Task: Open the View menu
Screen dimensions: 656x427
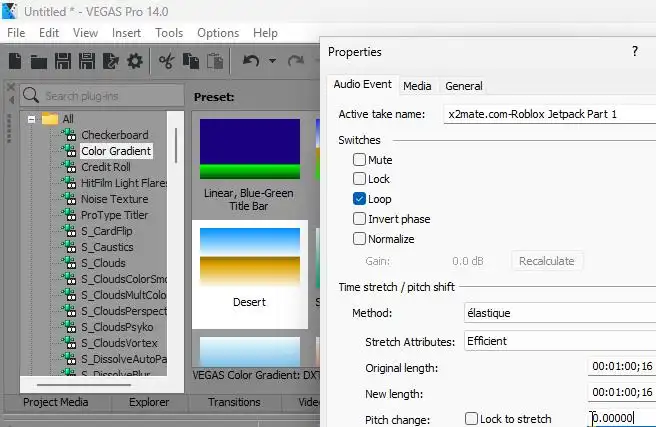Action: click(x=85, y=33)
